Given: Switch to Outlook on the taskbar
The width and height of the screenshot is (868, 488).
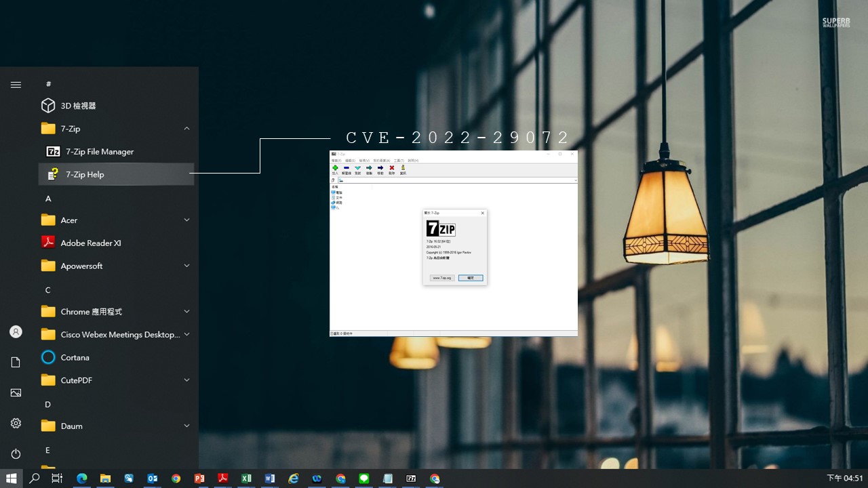Looking at the screenshot, I should point(153,479).
